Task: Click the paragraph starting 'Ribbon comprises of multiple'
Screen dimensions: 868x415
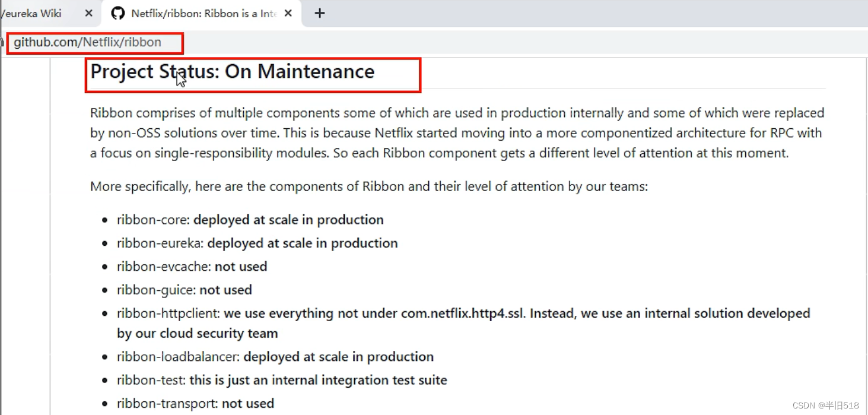Action: [457, 133]
